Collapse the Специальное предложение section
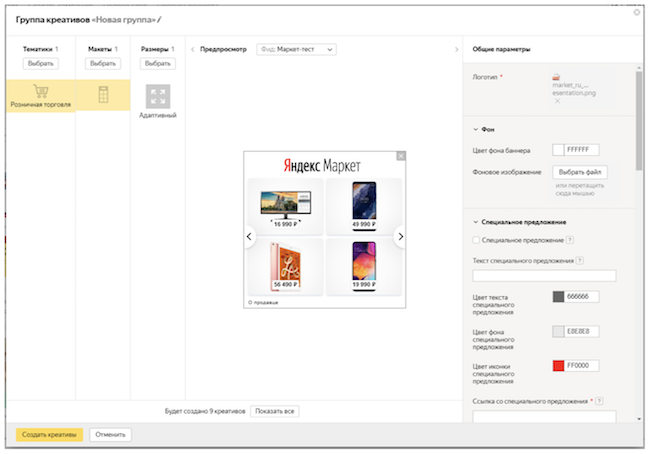 pyautogui.click(x=475, y=222)
